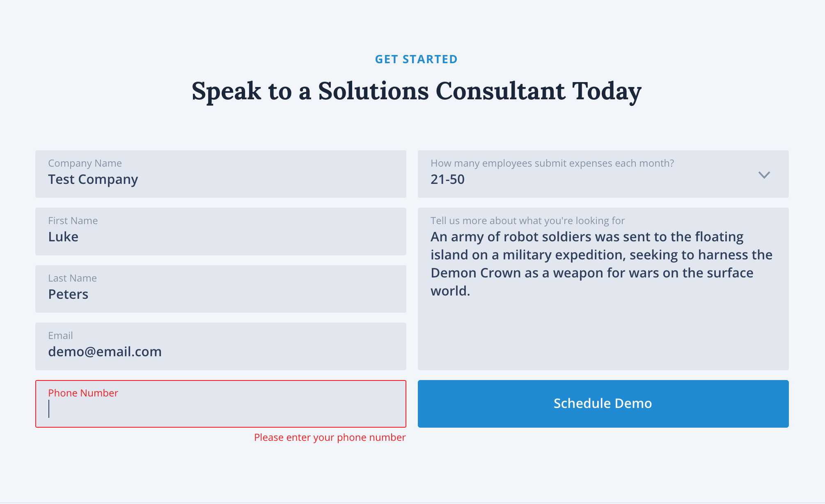Click the dropdown chevron arrow icon
This screenshot has width=825, height=504.
pyautogui.click(x=764, y=175)
